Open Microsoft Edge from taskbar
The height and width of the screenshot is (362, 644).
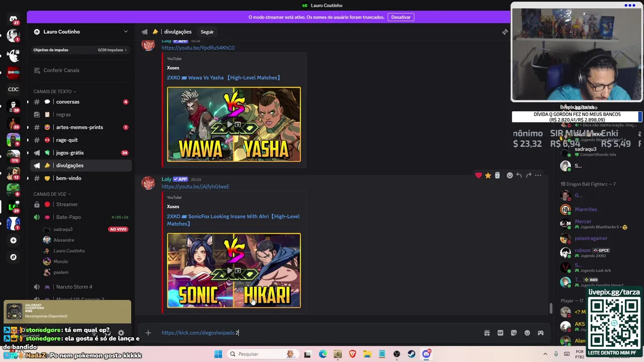323,354
